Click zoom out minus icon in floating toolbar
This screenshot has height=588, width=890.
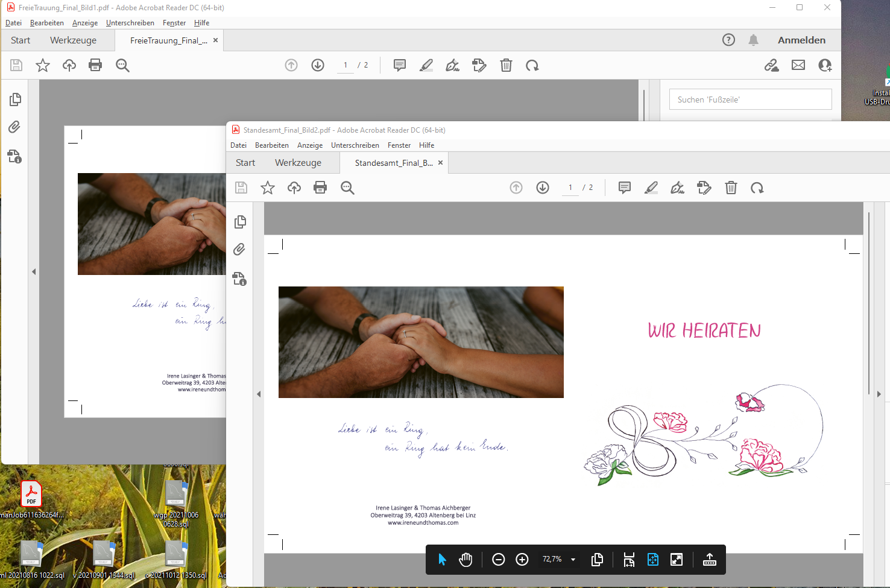click(498, 560)
